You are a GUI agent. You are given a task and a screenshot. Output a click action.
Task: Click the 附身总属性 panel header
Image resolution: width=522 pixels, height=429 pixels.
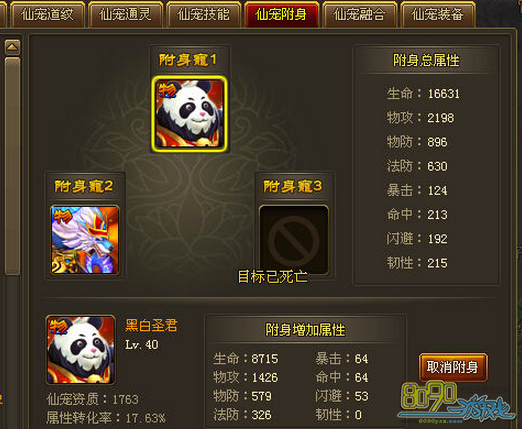(x=426, y=60)
